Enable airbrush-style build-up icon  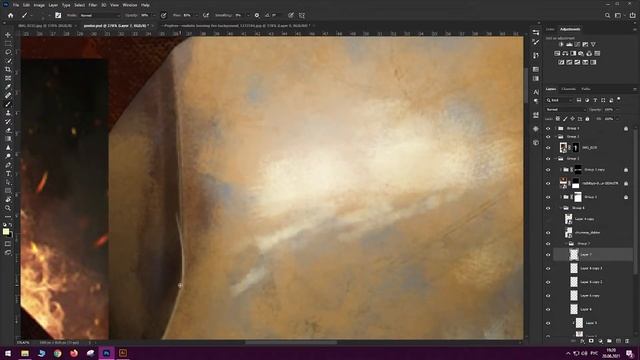pyautogui.click(x=206, y=16)
